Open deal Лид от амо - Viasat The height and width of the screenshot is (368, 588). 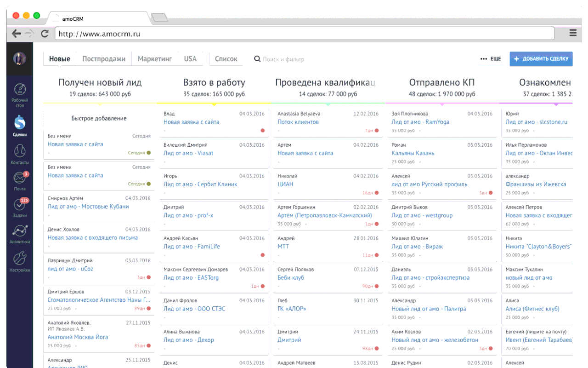point(188,153)
